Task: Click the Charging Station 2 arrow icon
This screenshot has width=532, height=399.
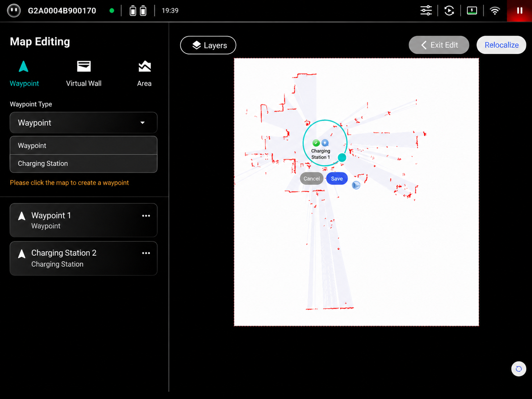Action: tap(22, 254)
